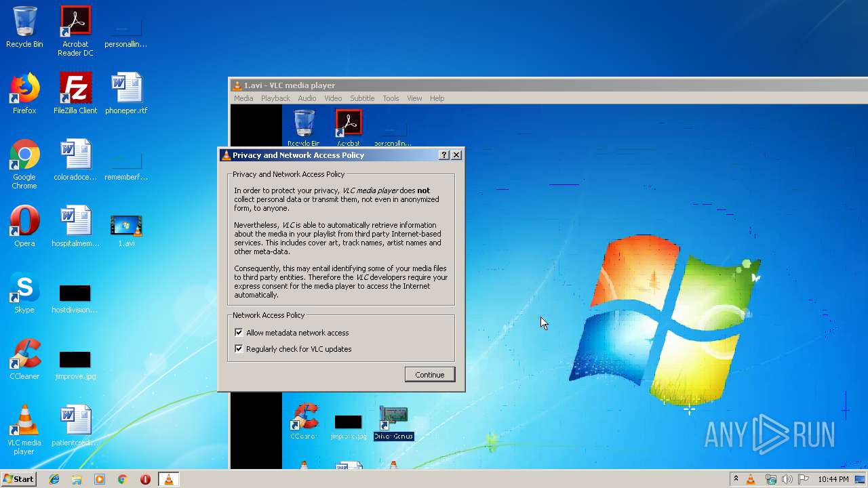Open FileZilla Client desktop shortcut
Viewport: 868px width, 488px height.
tap(75, 94)
